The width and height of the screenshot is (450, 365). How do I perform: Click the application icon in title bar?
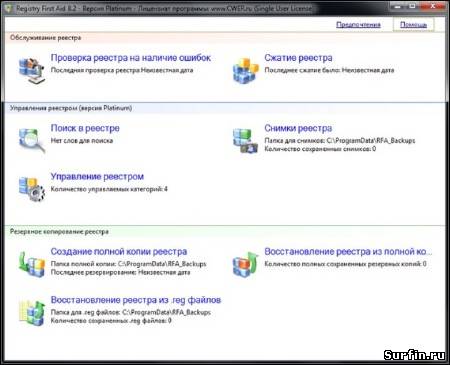click(x=9, y=8)
